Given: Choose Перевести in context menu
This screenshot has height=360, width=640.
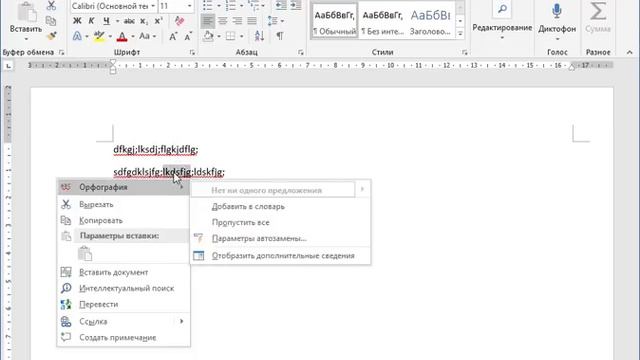Looking at the screenshot, I should pos(123,304).
